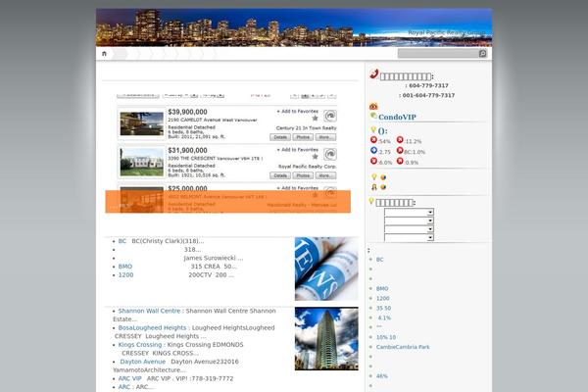The width and height of the screenshot is (588, 392).
Task: Open Photos for 2190 Camelot Avenue listing
Action: (303, 137)
